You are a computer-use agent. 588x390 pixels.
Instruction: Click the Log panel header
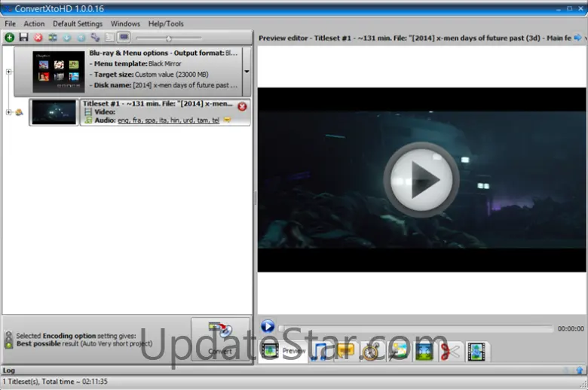tap(294, 370)
